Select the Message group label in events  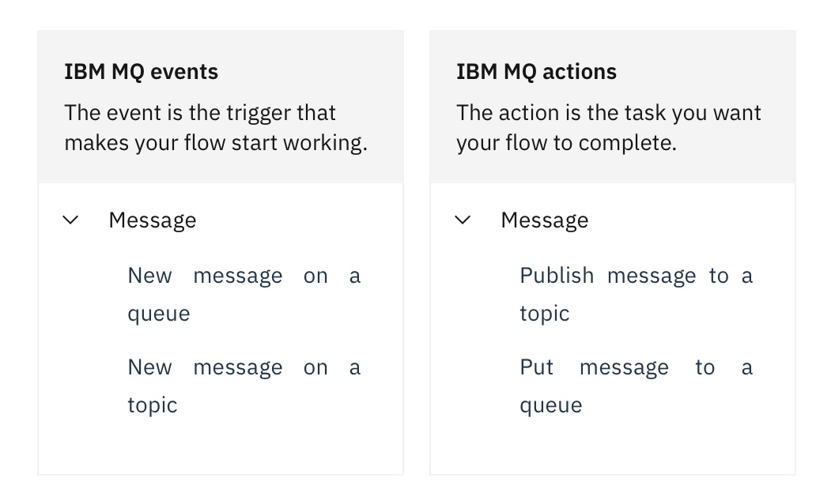153,220
